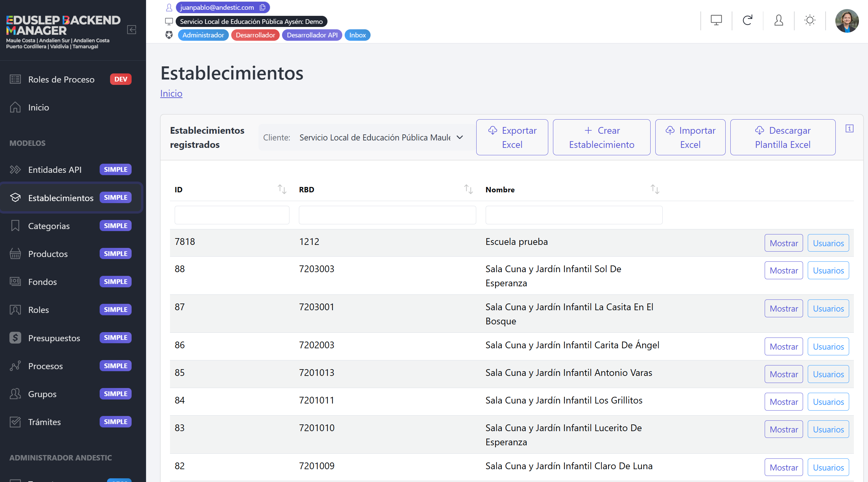Click the refresh icon in the top bar
This screenshot has height=482, width=868.
tap(748, 20)
